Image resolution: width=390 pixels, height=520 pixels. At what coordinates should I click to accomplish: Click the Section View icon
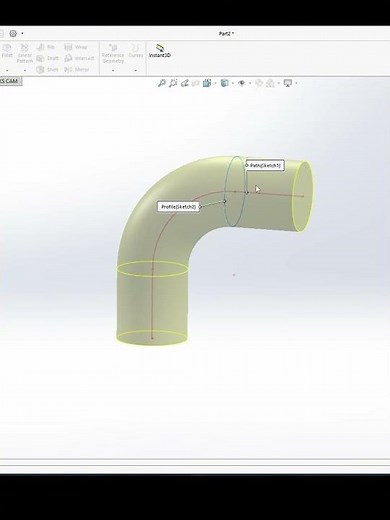[196, 83]
